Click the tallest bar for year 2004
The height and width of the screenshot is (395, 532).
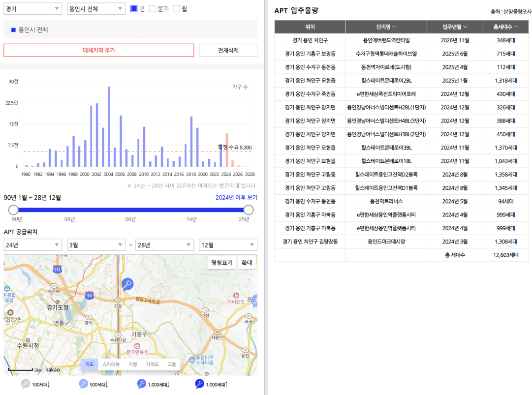coord(109,126)
